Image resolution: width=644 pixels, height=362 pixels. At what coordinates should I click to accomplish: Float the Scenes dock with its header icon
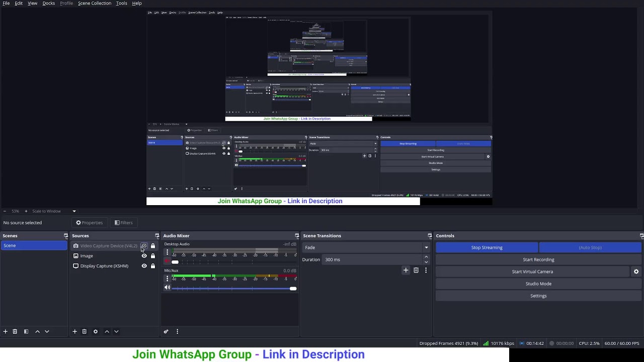[x=66, y=236]
